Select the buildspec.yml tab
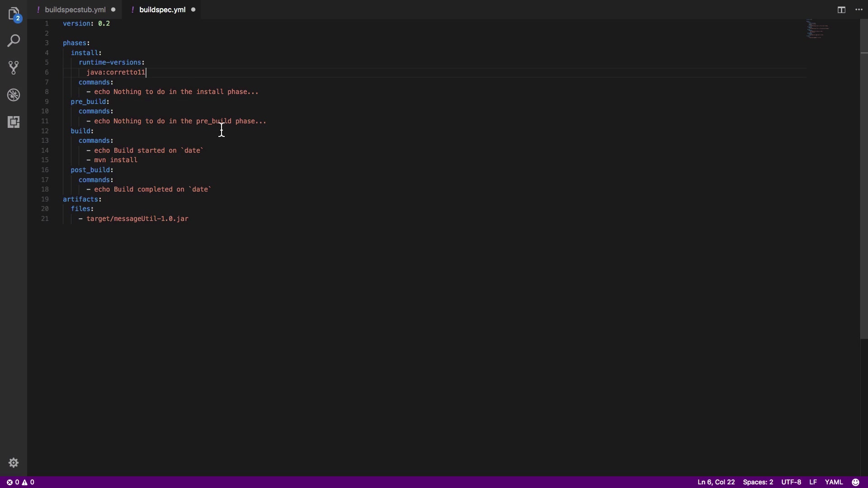The image size is (868, 488). [x=162, y=9]
